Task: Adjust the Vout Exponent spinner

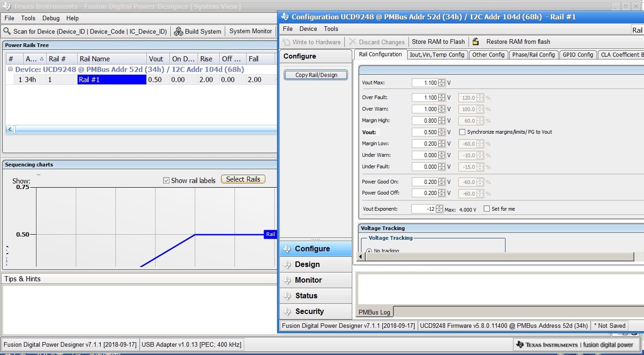Action: (439, 209)
